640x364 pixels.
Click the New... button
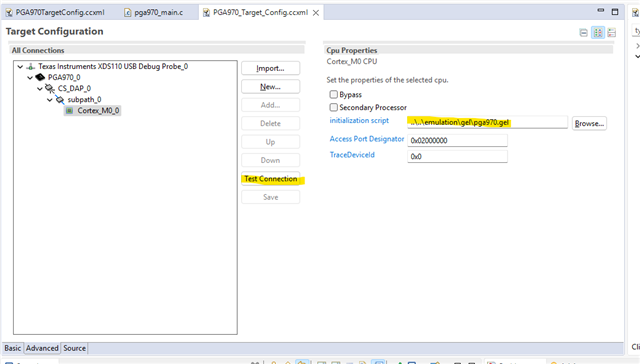coord(270,87)
